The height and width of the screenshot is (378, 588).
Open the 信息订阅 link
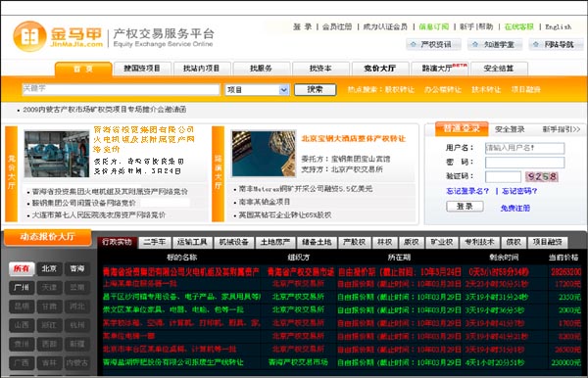point(434,26)
